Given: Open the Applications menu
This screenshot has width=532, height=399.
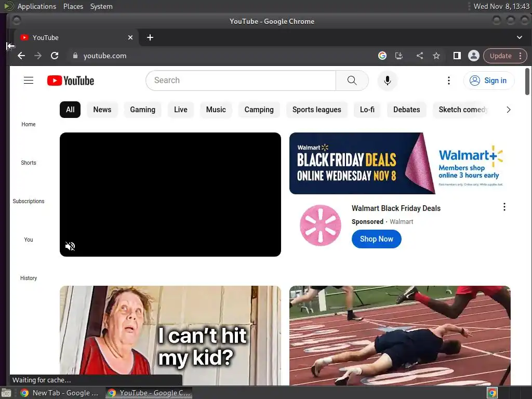Looking at the screenshot, I should 37,6.
